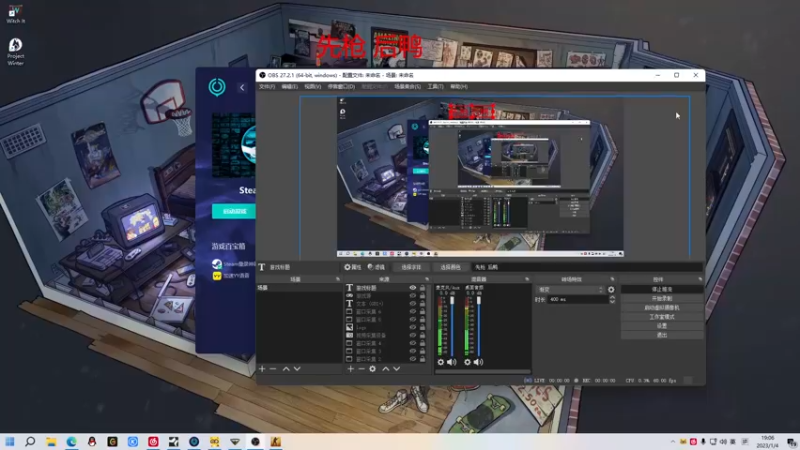Open 帮助(H) menu in OBS
The width and height of the screenshot is (800, 450).
(459, 87)
